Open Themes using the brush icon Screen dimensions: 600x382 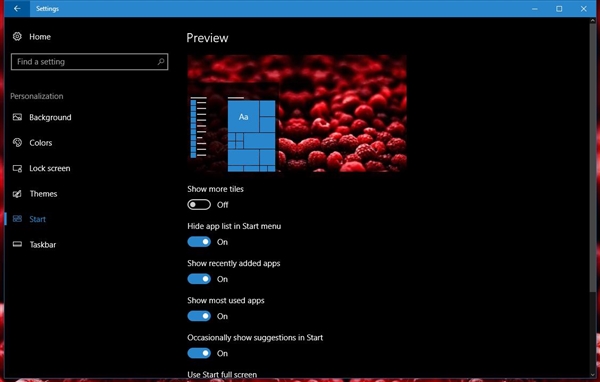(17, 194)
